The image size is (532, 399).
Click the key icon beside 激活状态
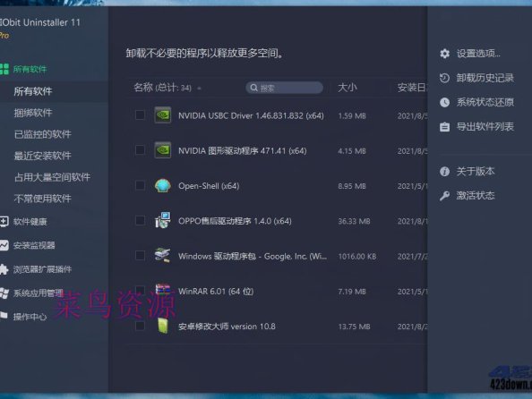coord(444,196)
